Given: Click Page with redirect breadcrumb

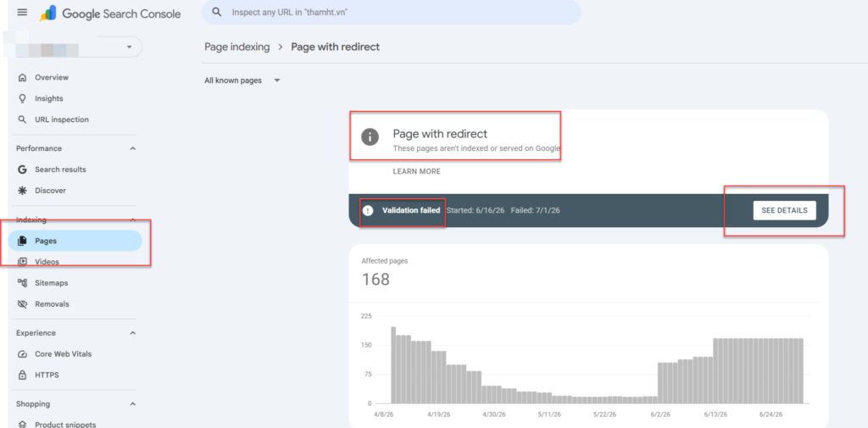Looking at the screenshot, I should (336, 47).
